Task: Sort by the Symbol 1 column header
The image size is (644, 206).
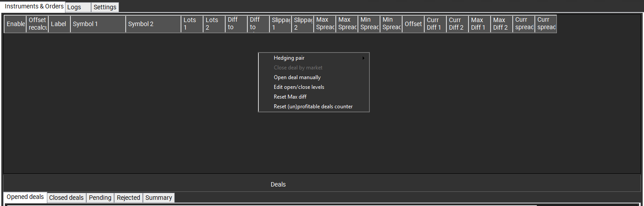Action: [98, 24]
